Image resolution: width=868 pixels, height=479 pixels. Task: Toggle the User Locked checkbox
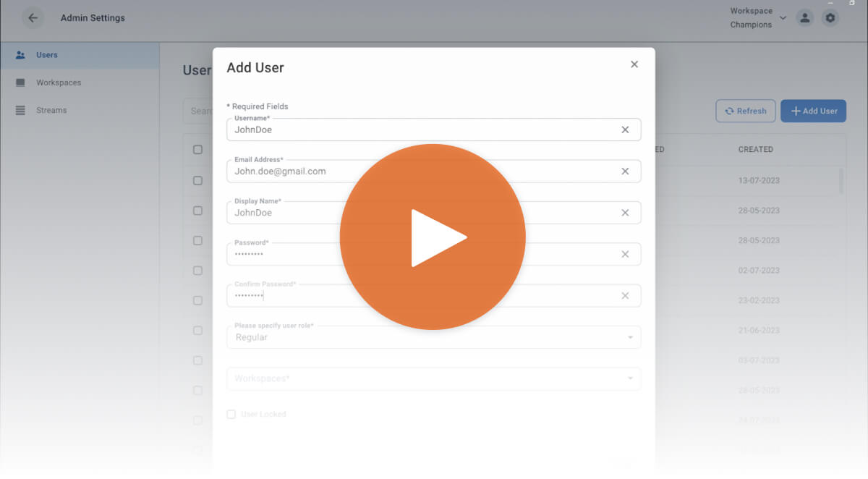(231, 414)
